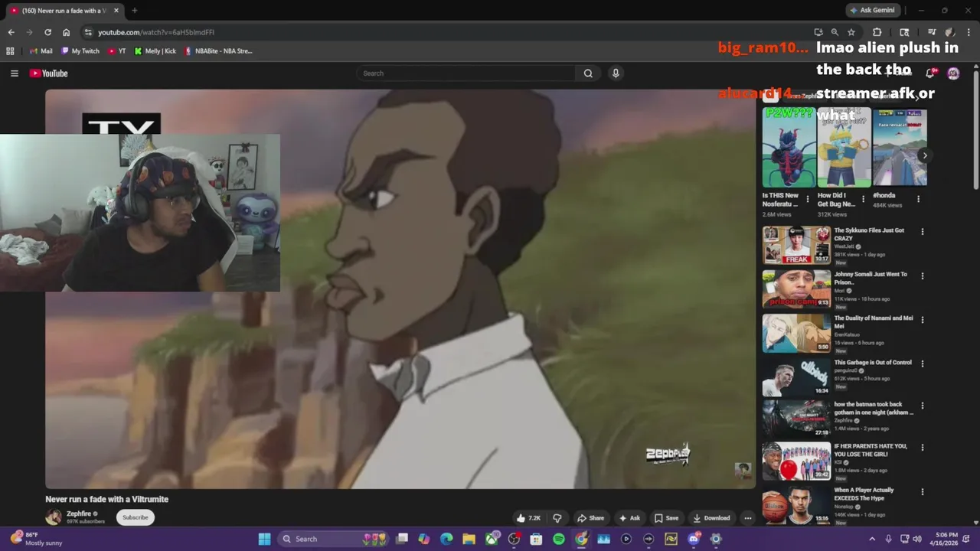980x551 pixels.
Task: Click the Ask Gemini button
Action: pos(873,11)
